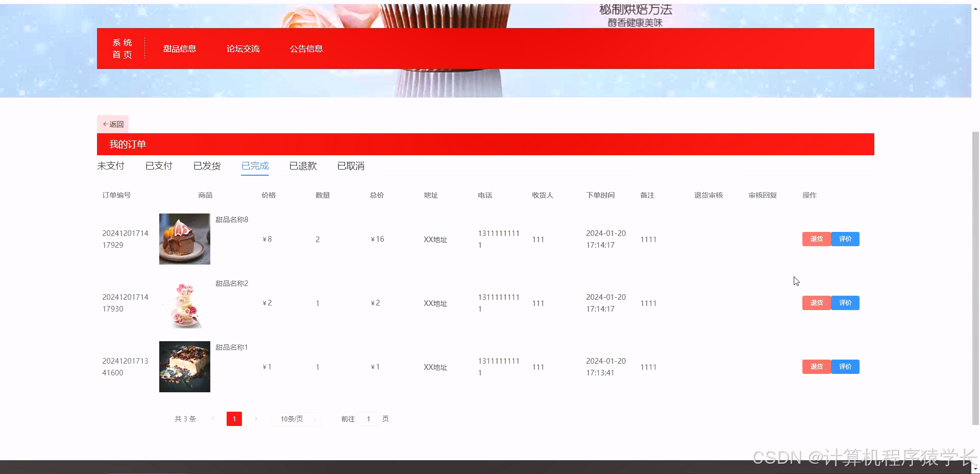Click 退货 return button for 甜品名称1 order

[x=816, y=367]
